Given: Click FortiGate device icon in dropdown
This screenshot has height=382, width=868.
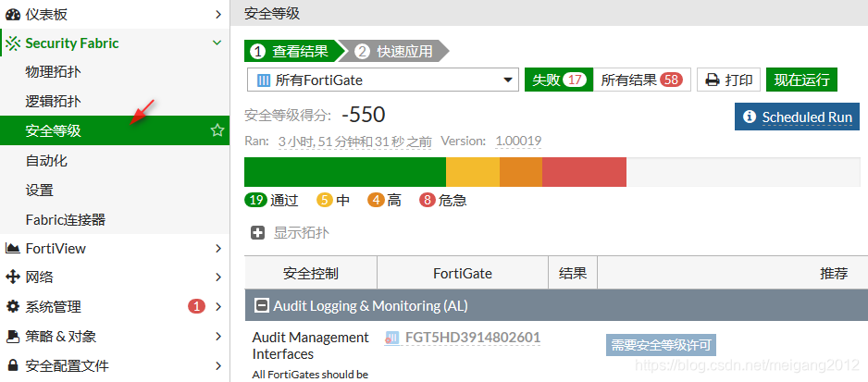Looking at the screenshot, I should coord(264,80).
